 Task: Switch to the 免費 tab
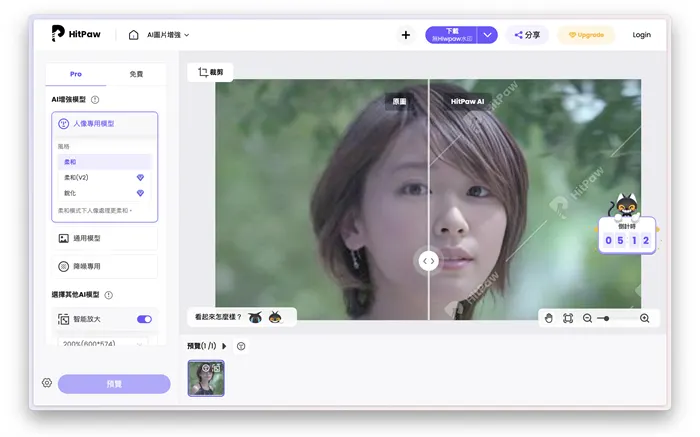click(136, 74)
